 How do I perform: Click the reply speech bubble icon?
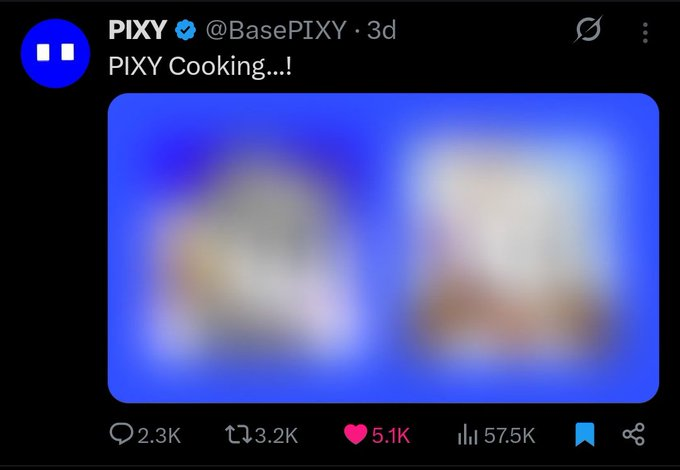121,434
